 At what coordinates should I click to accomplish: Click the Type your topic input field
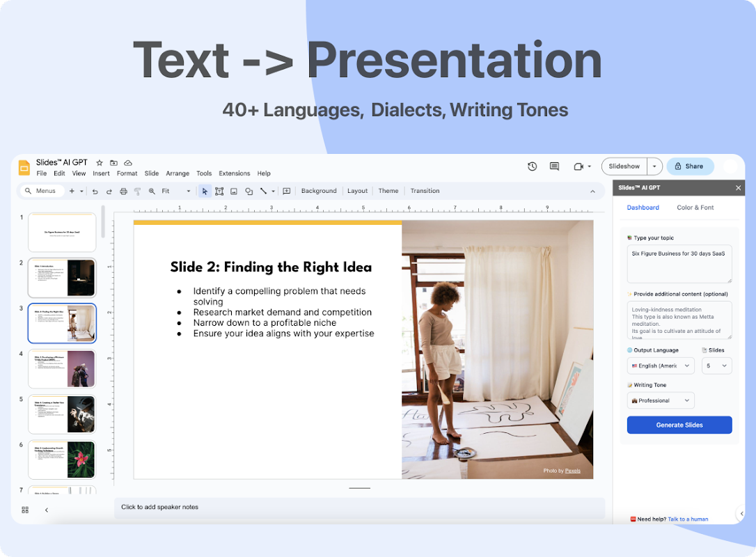point(679,264)
